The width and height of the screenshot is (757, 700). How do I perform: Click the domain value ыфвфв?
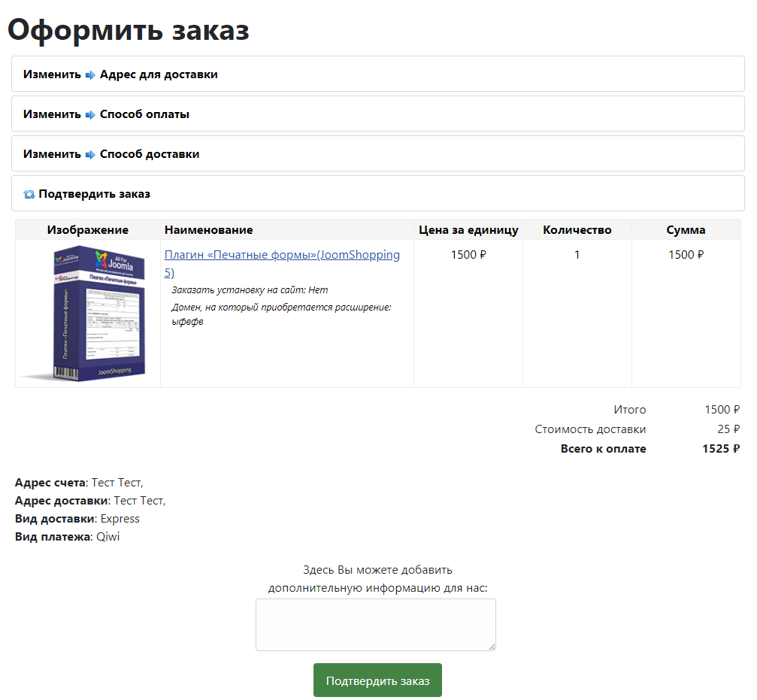187,322
